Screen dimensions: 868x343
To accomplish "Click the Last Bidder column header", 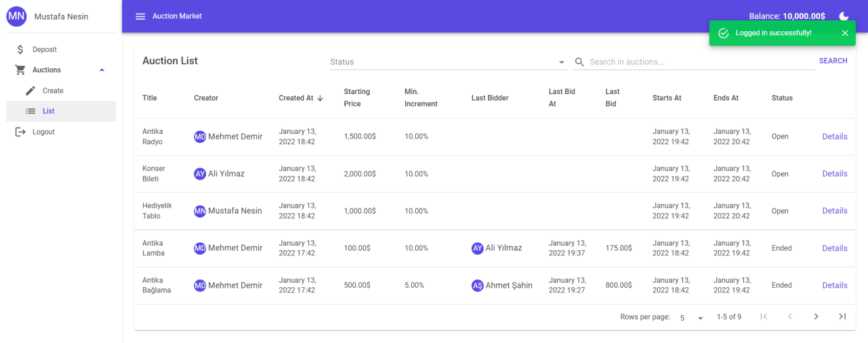I will pyautogui.click(x=490, y=98).
